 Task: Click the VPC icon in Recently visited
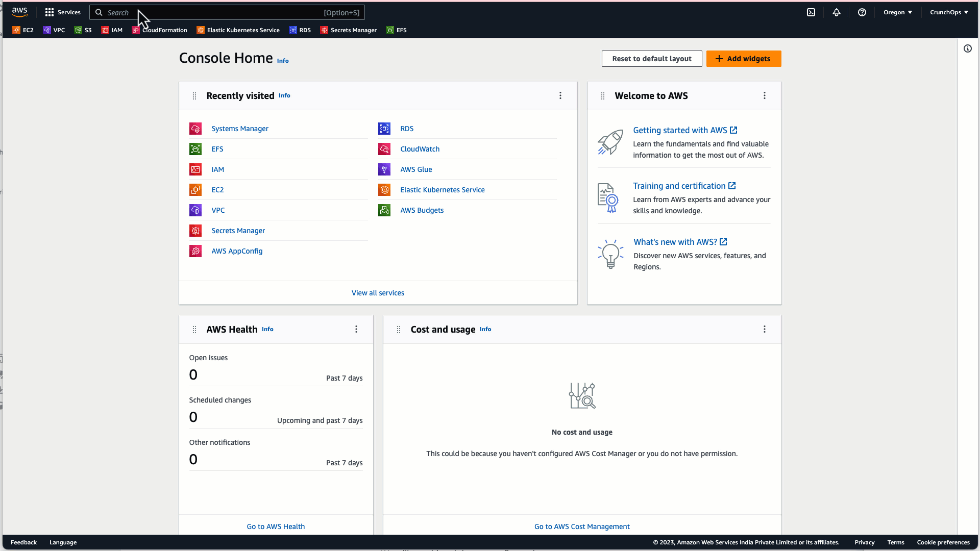(x=195, y=210)
